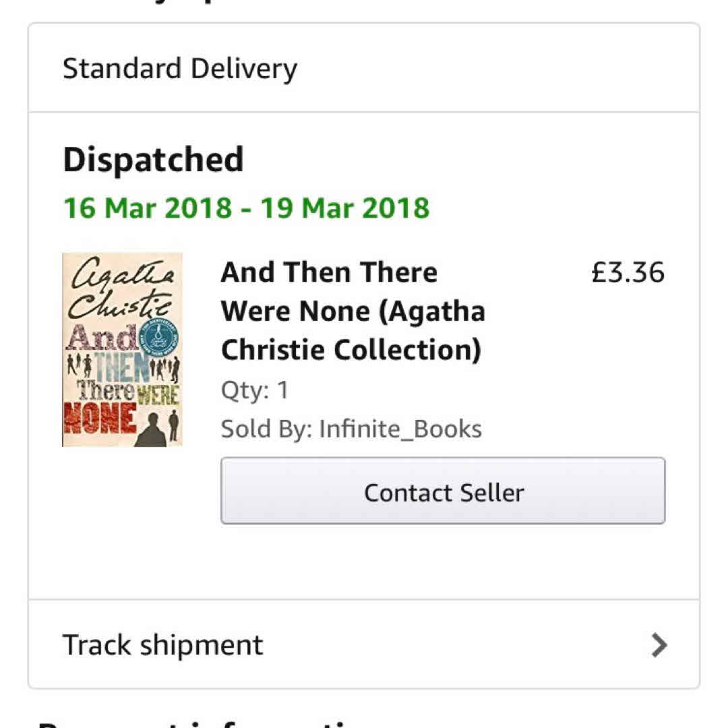The width and height of the screenshot is (728, 728).
Task: Click the 'Agatha Christie Collection)' title line
Action: [351, 350]
